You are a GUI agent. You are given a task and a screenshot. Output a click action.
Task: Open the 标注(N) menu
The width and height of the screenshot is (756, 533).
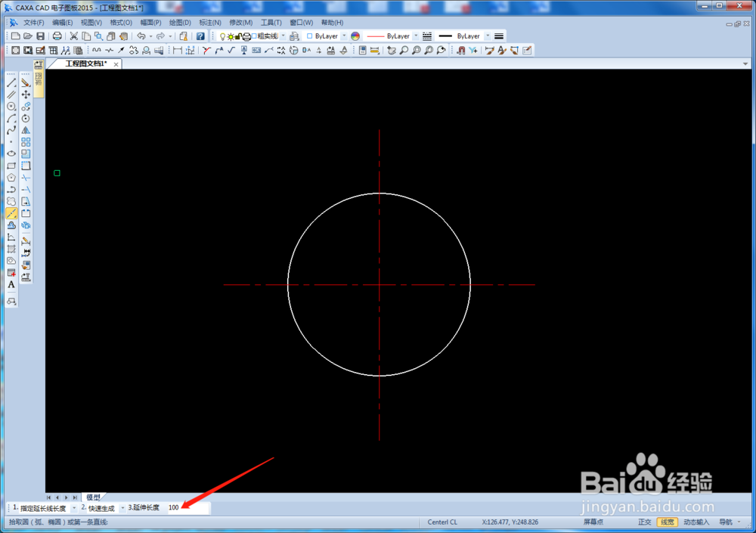(x=210, y=23)
